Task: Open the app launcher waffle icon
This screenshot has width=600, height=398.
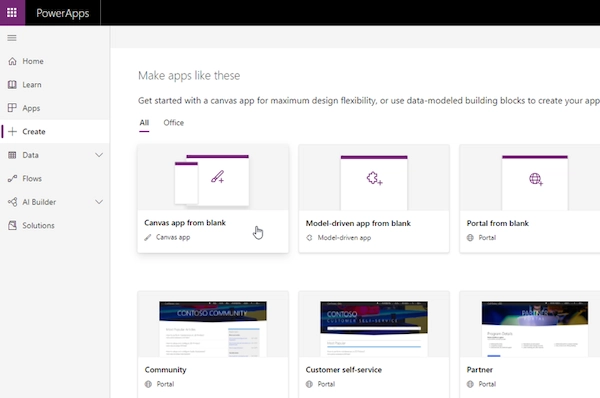Action: [12, 13]
